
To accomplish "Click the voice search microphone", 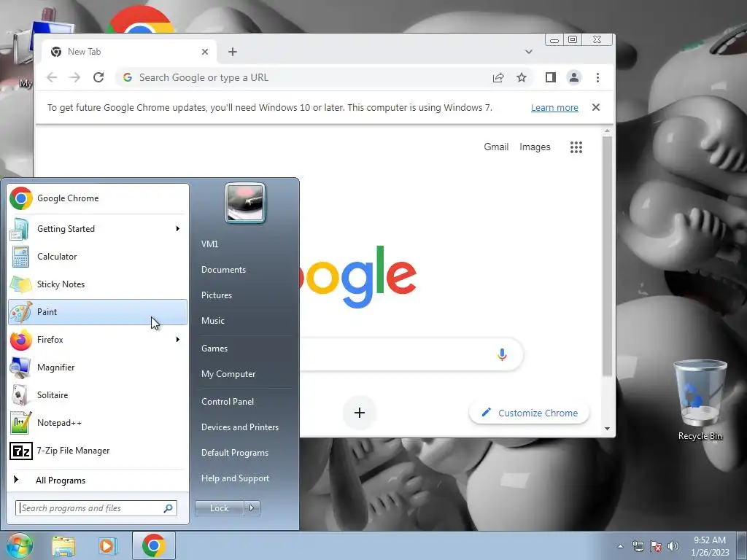I will coord(502,354).
